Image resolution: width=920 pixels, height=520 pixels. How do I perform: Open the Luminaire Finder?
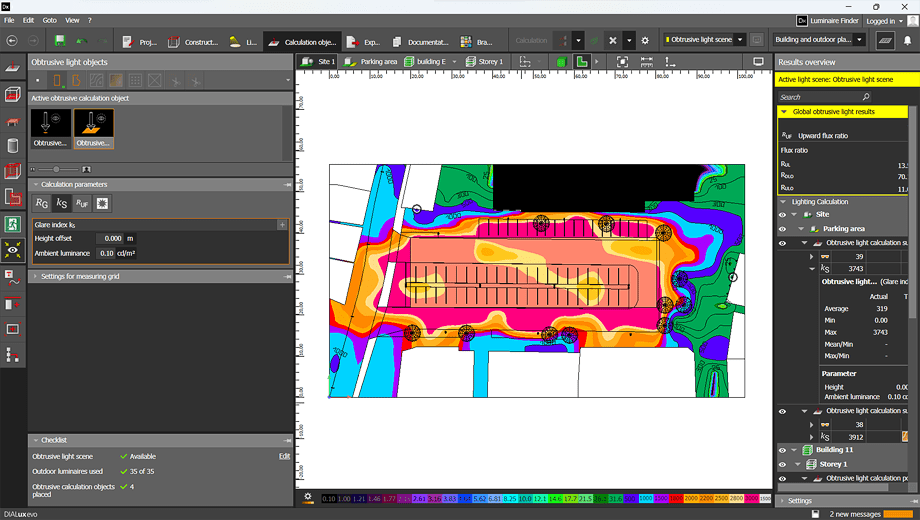(829, 20)
